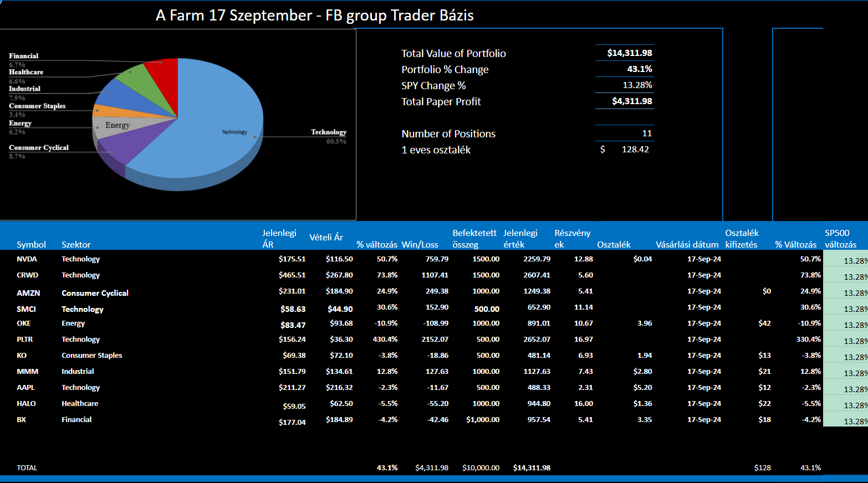Click the 128.42 yearly dividend value

[x=635, y=150]
